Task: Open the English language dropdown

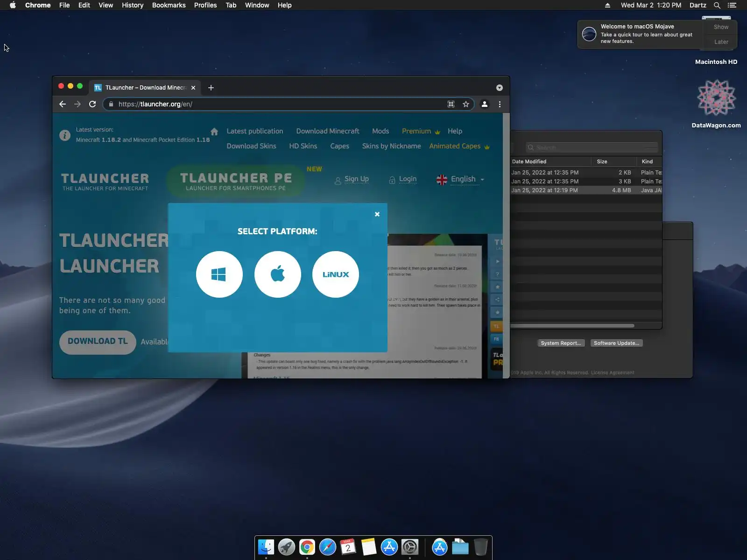Action: point(460,179)
